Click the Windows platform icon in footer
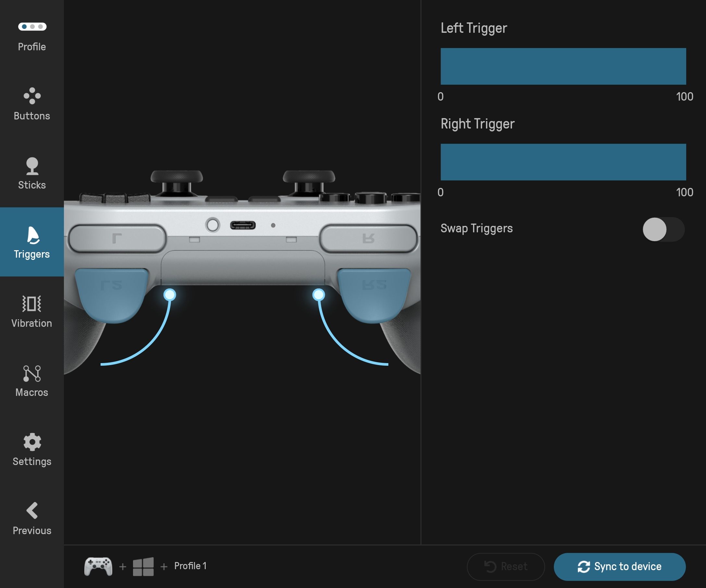This screenshot has width=706, height=588. [143, 567]
